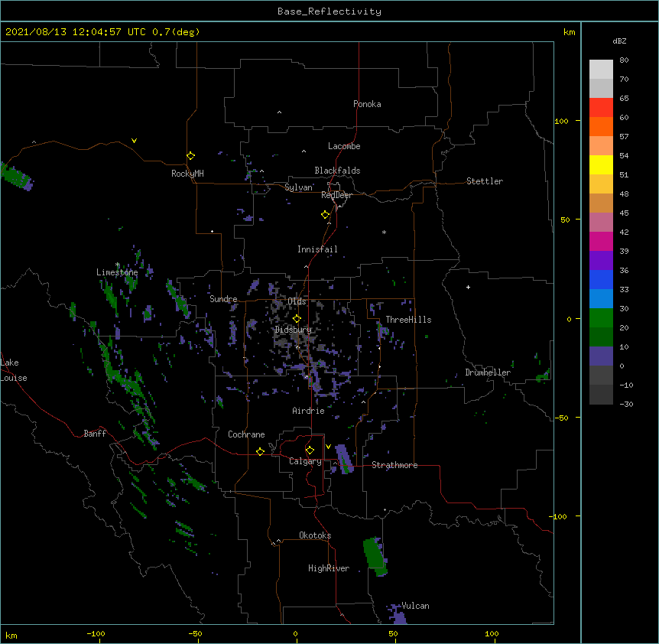Click the -50 tick on the vertical axis
659x644 pixels.
[x=561, y=418]
